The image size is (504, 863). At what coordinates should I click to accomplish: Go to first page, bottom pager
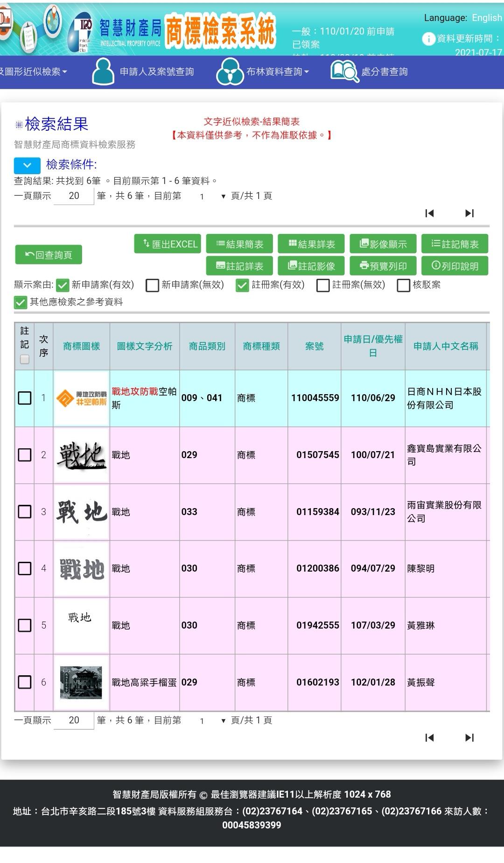[430, 738]
